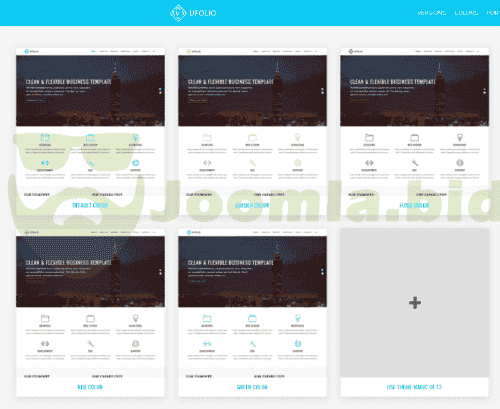
Task: Open the preview image in the top-right card
Action: (x=414, y=123)
